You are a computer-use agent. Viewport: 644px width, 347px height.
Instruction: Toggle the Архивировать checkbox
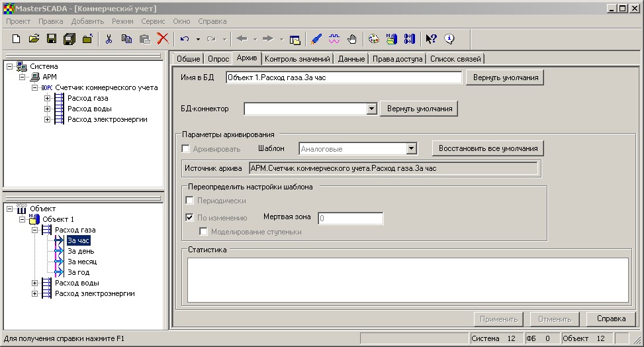[185, 148]
